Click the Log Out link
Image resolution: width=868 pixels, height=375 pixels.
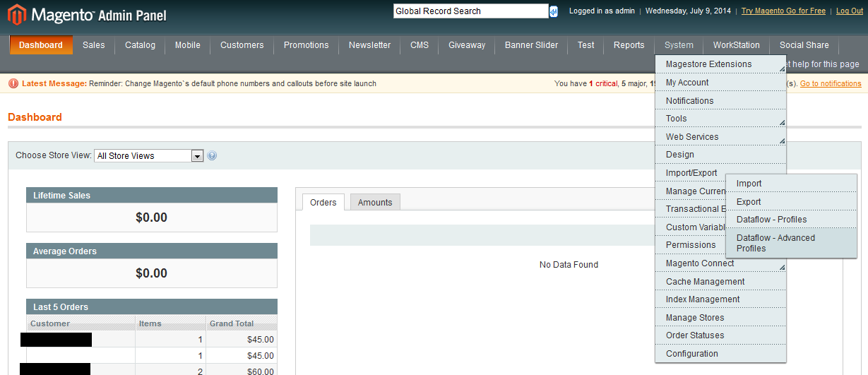(x=850, y=11)
